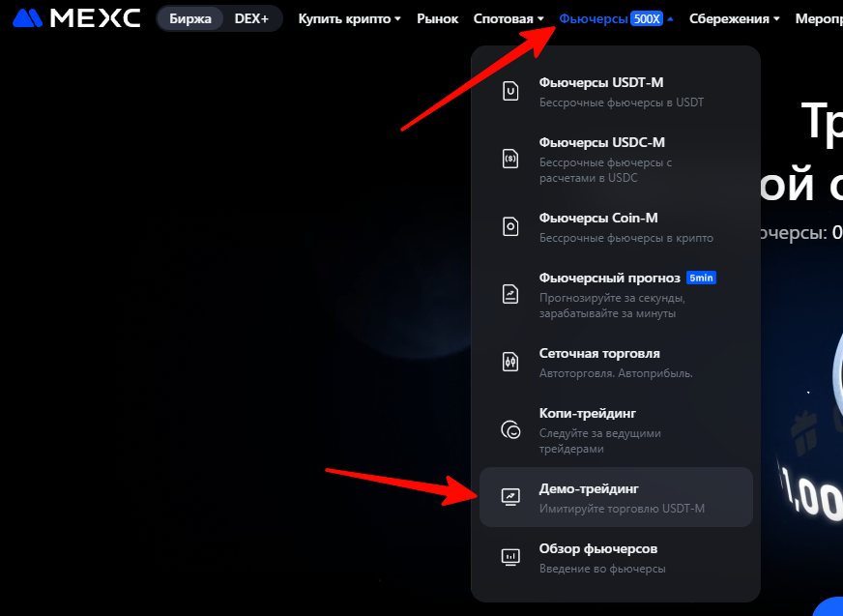Open Обзор фьючерсов menu entry

pos(616,558)
